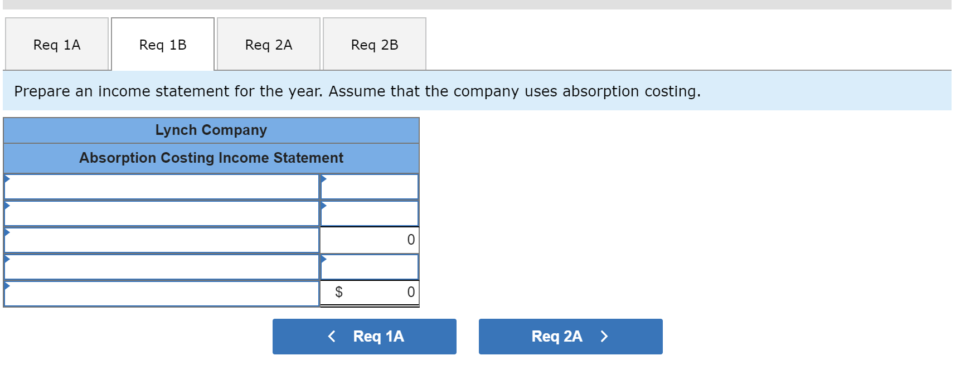Click the Lynch Company header row

(211, 130)
